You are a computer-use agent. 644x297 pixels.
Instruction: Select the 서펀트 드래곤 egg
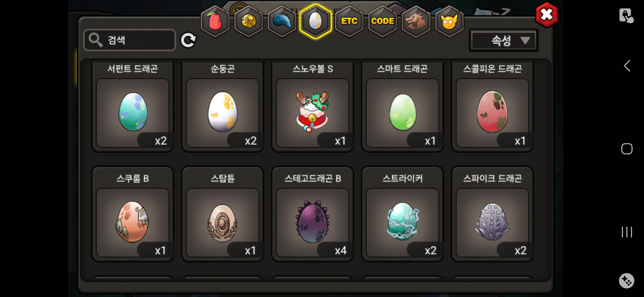click(x=133, y=107)
